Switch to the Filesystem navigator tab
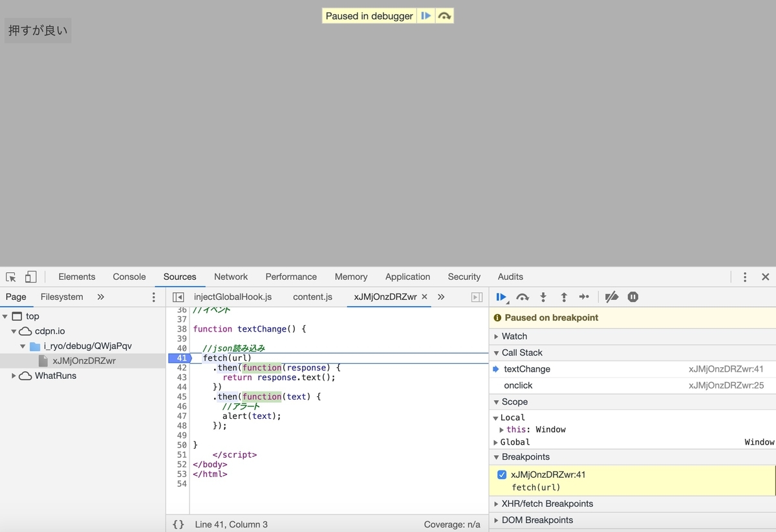776x532 pixels. point(62,297)
